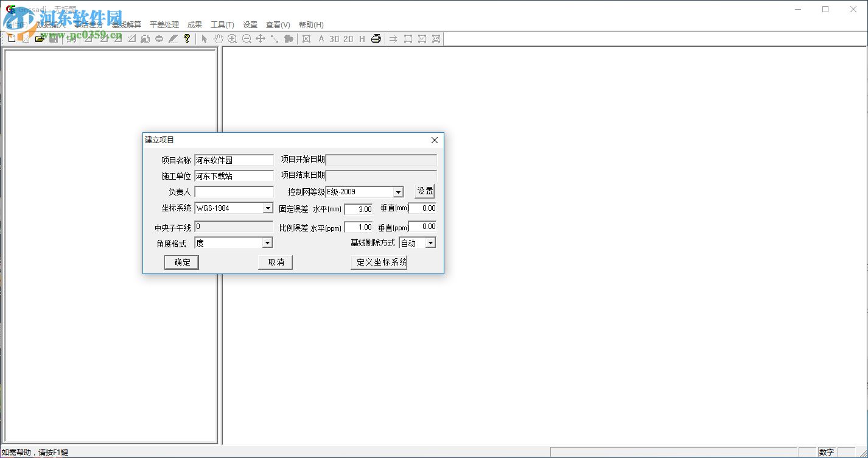Click the 施工单位 input field
Screen dimensions: 868x458
tap(234, 176)
